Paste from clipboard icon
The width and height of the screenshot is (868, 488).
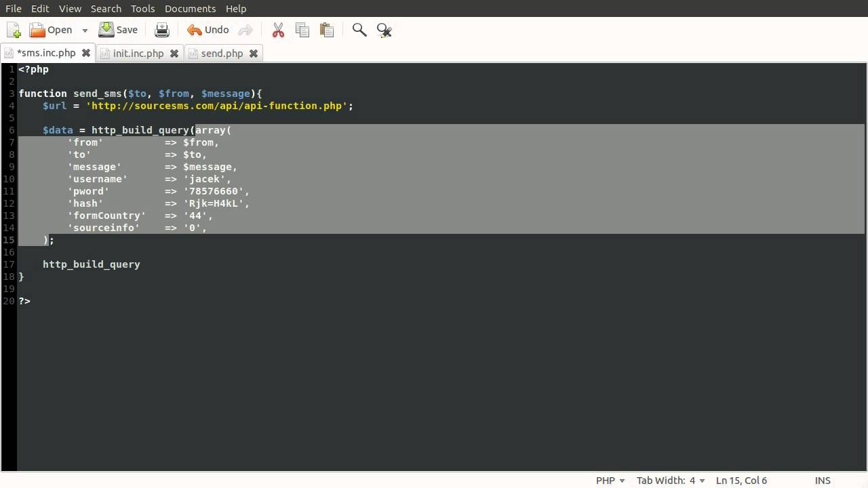[327, 30]
